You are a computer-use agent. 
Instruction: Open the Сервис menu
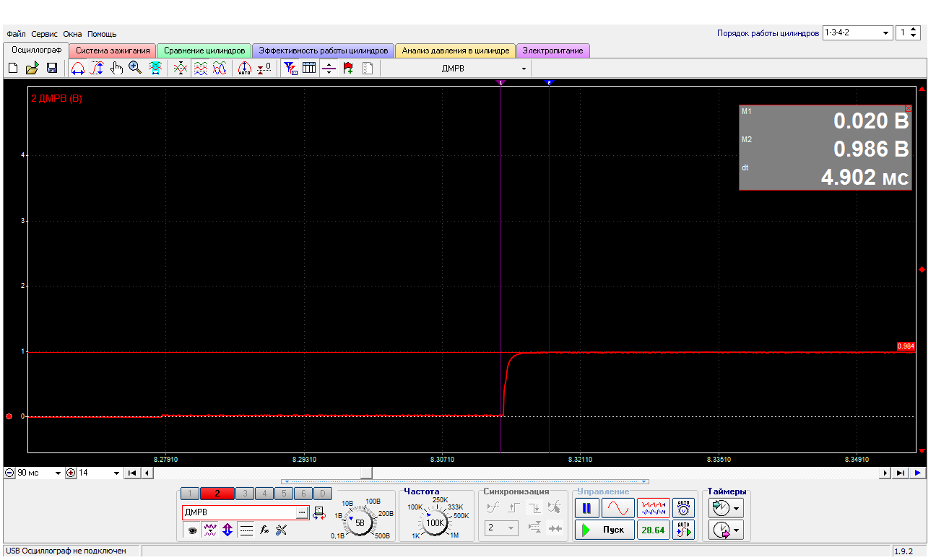[x=45, y=34]
